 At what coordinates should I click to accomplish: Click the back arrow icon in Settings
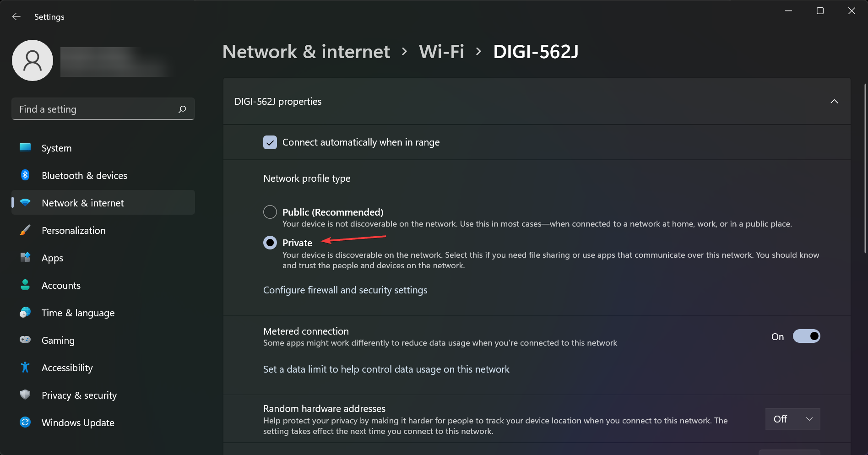coord(16,16)
